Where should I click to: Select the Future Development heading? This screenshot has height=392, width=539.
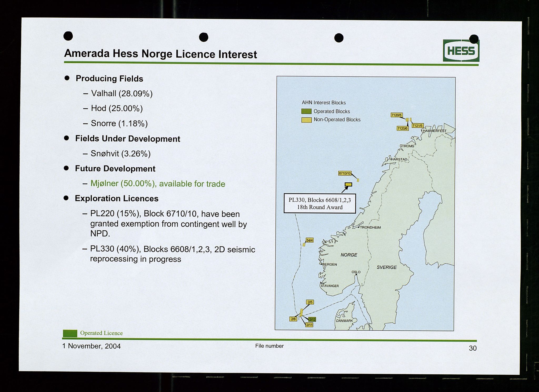click(x=115, y=168)
